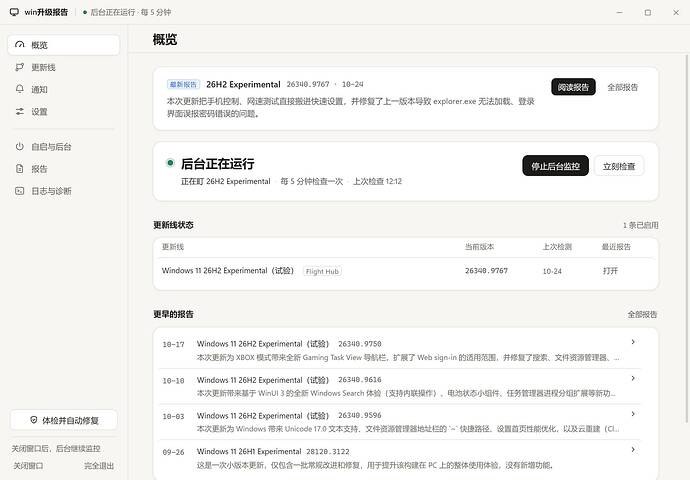Open the 概览 overview gauge icon
This screenshot has width=690, height=480.
coord(19,45)
